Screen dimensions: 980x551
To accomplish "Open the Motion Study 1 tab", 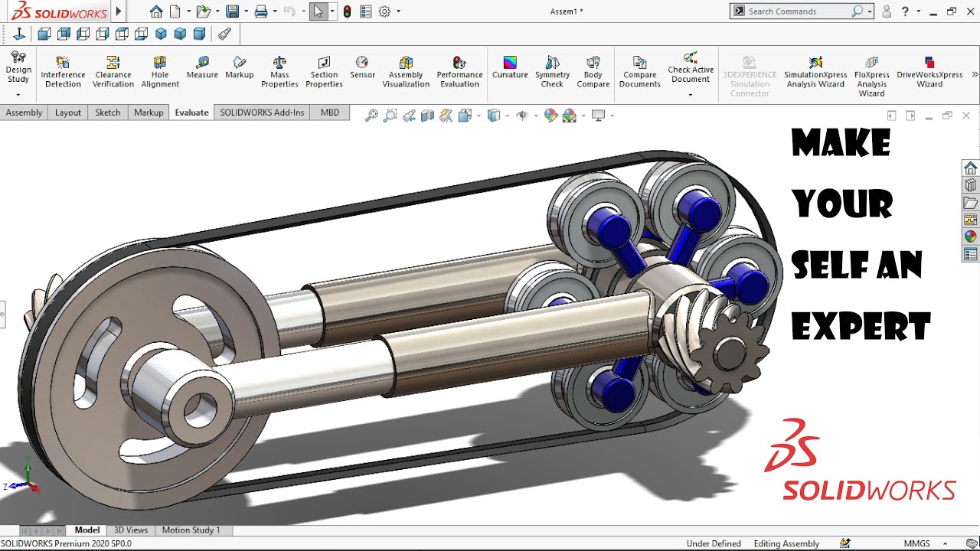I will (191, 530).
